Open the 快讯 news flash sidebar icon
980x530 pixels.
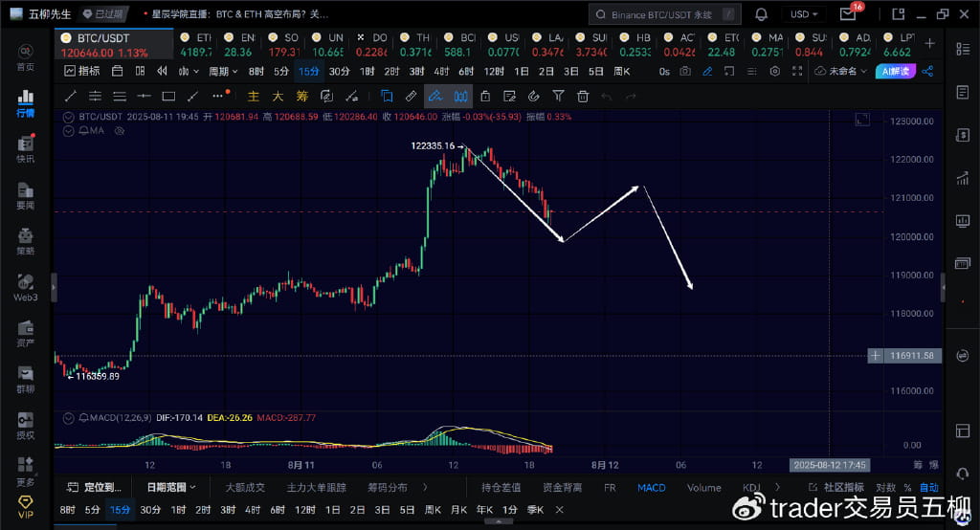tap(26, 148)
